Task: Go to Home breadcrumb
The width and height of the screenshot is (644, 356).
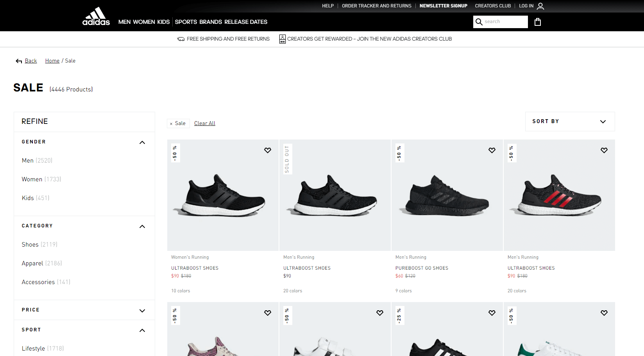Action: 52,61
